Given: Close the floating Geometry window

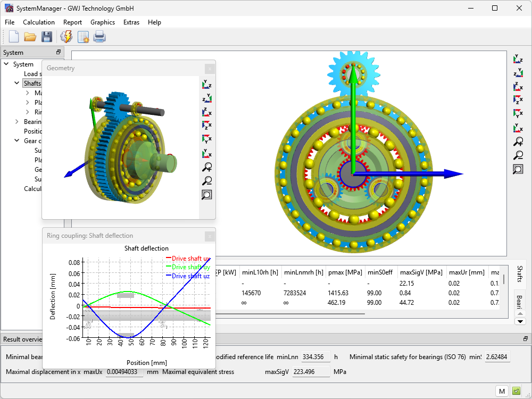Looking at the screenshot, I should pos(210,68).
